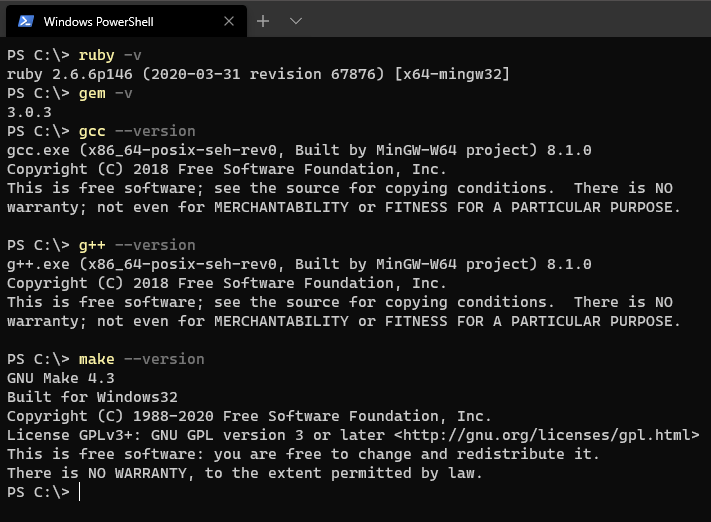
Task: Open a new tab with plus icon
Action: click(263, 21)
